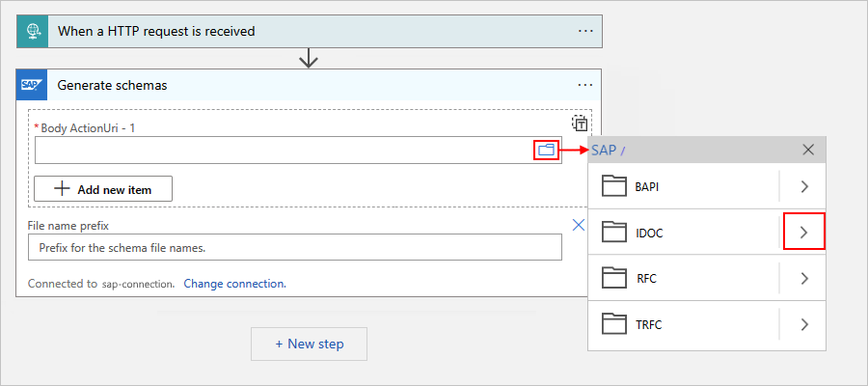The width and height of the screenshot is (868, 386).
Task: Click the Change connection link
Action: (234, 284)
